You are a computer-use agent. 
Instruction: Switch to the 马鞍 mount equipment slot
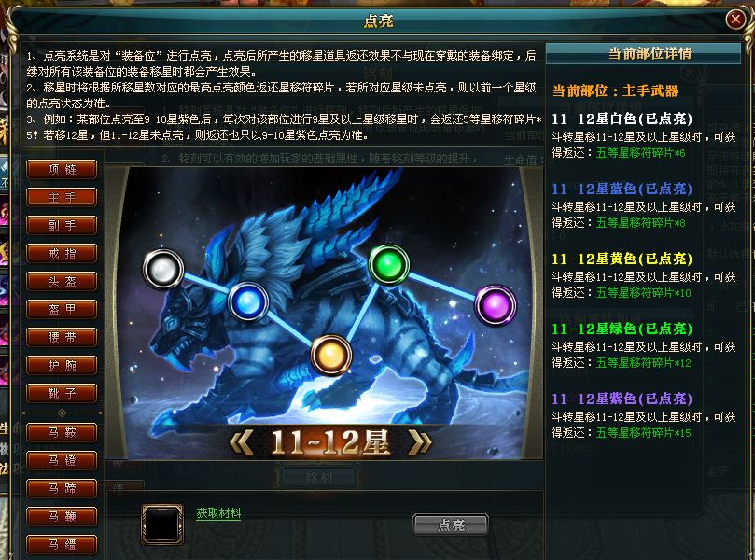(x=62, y=432)
